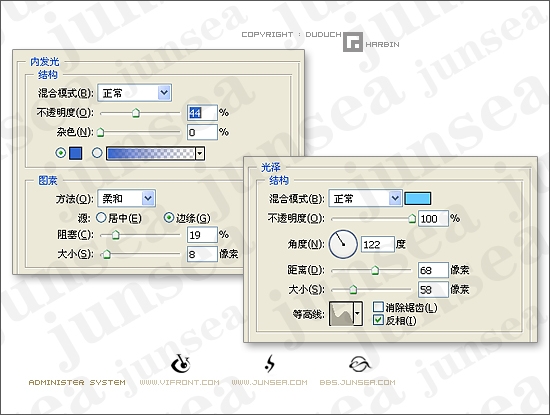
Task: Open the www.junsea.com link
Action: pyautogui.click(x=269, y=382)
